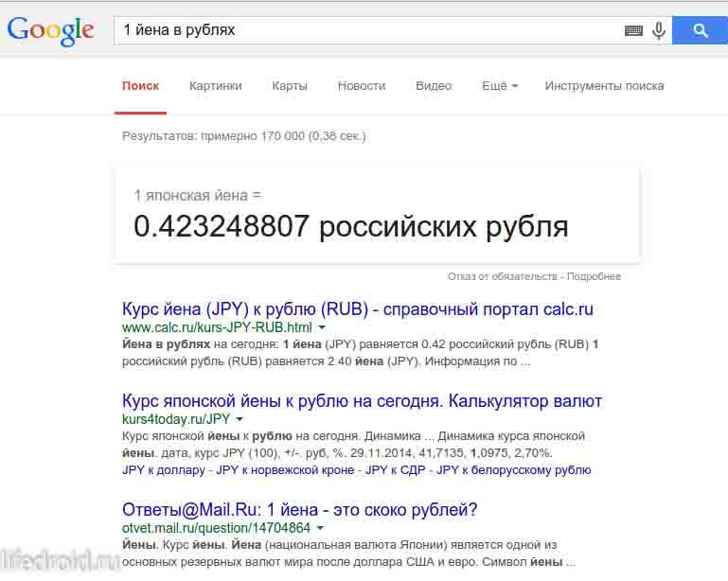This screenshot has height=581, width=728.
Task: Select the Поиск tab
Action: click(140, 86)
